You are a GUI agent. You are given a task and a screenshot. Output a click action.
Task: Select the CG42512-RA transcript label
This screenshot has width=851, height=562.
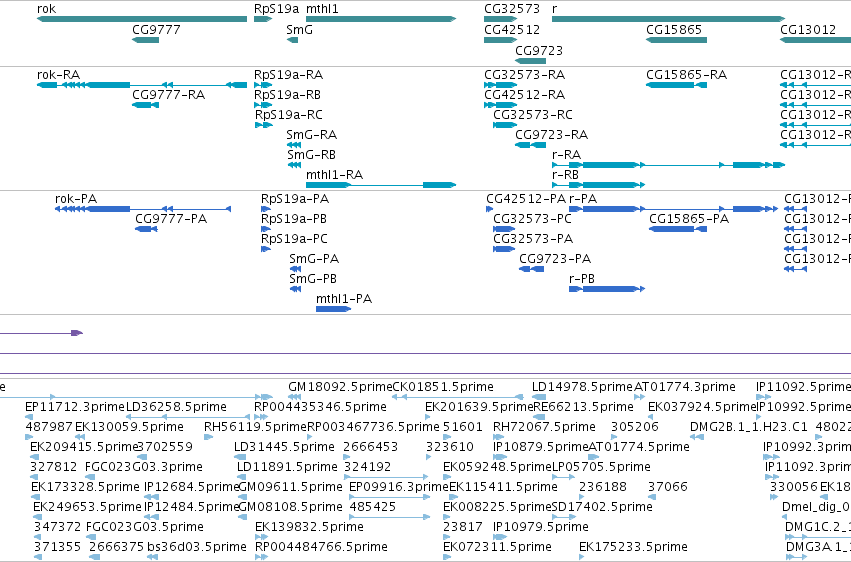pyautogui.click(x=524, y=95)
